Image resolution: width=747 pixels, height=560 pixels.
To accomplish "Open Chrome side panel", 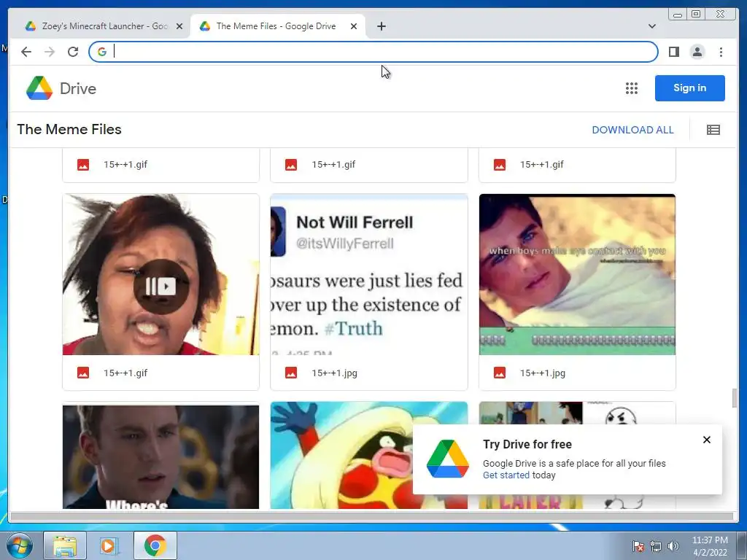I will click(x=673, y=52).
